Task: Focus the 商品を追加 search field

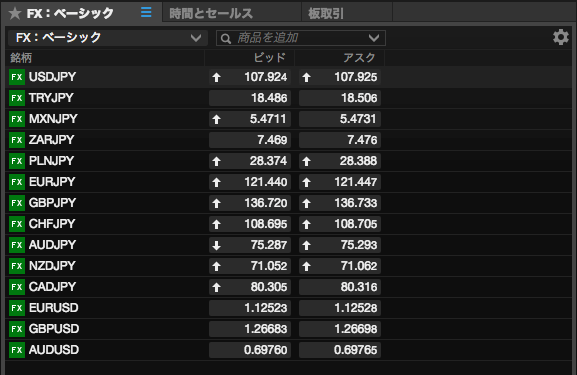Action: tap(301, 38)
